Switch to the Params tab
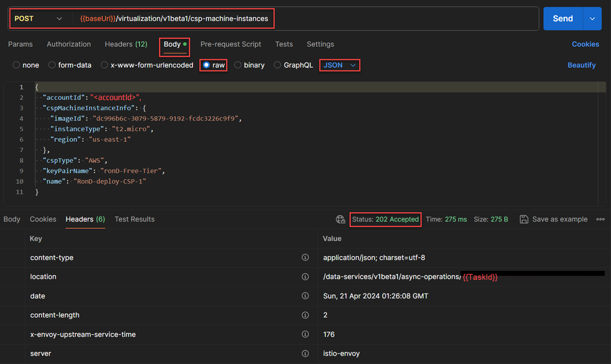This screenshot has width=611, height=364. point(21,44)
